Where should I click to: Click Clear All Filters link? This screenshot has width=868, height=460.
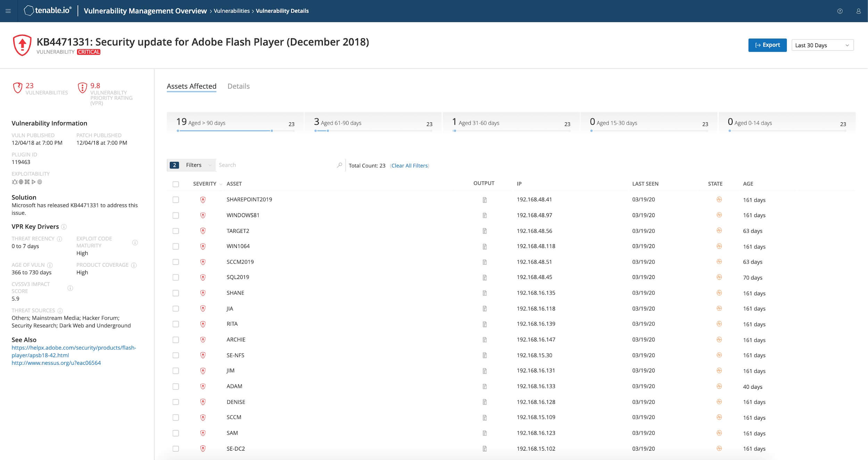pos(409,166)
